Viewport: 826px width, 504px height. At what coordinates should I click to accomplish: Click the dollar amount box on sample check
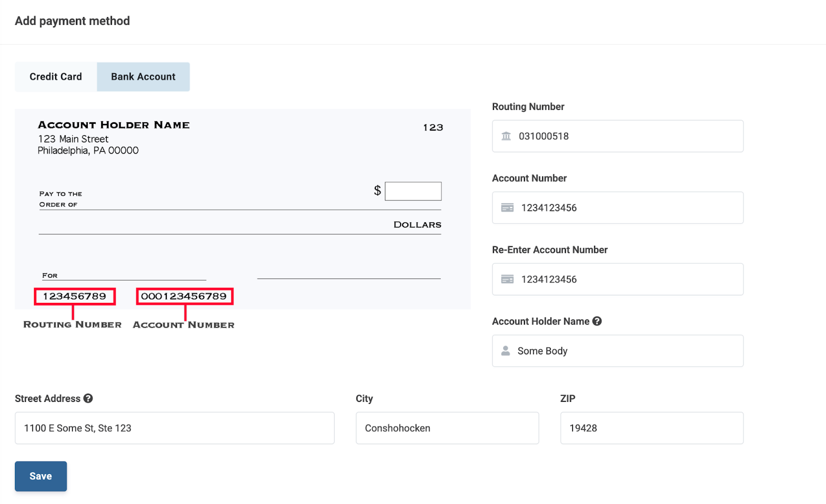pyautogui.click(x=413, y=191)
